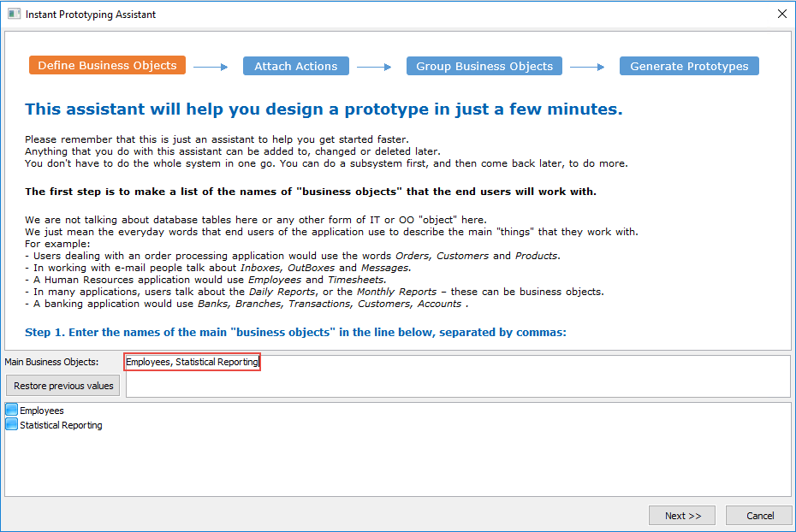The width and height of the screenshot is (796, 532).
Task: Click the Next >> button
Action: [x=682, y=515]
